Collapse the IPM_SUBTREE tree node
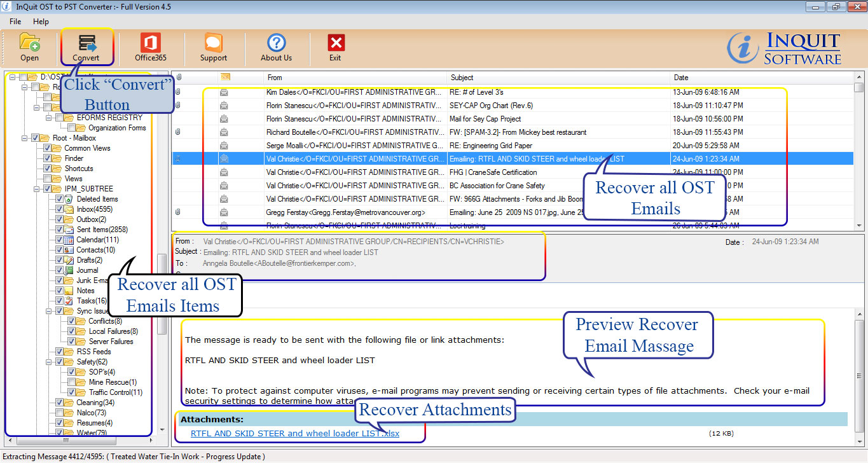The width and height of the screenshot is (868, 463). [x=37, y=189]
